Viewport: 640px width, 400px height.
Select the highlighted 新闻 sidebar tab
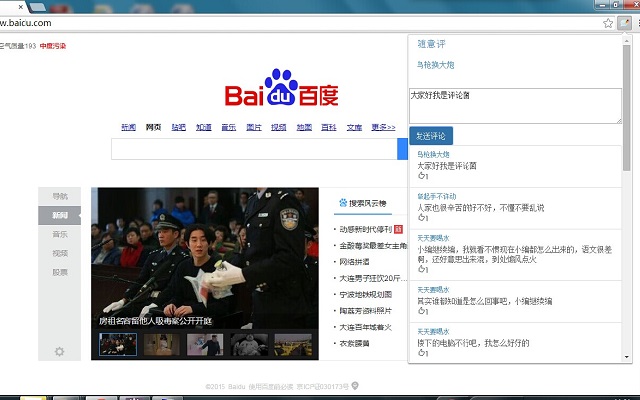pyautogui.click(x=60, y=215)
